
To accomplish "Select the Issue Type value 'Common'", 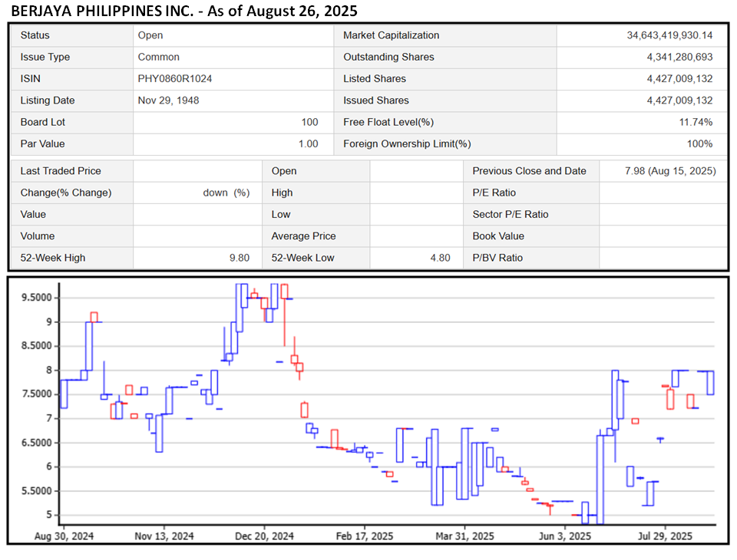I will [158, 57].
